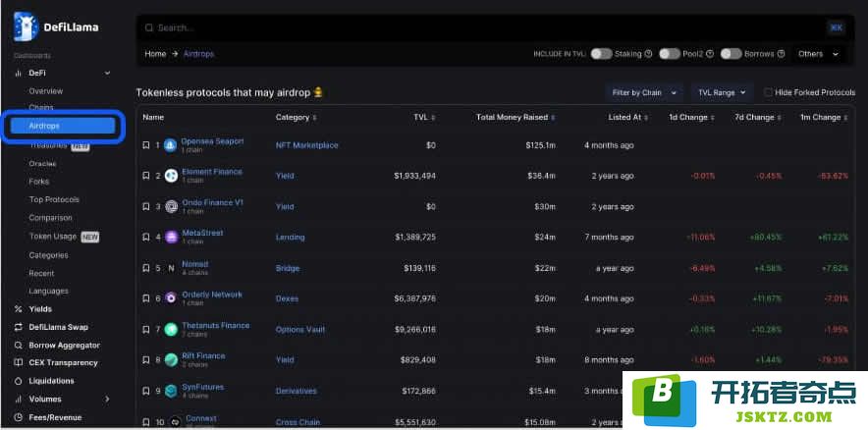
Task: Click Home breadcrumb link
Action: [155, 54]
